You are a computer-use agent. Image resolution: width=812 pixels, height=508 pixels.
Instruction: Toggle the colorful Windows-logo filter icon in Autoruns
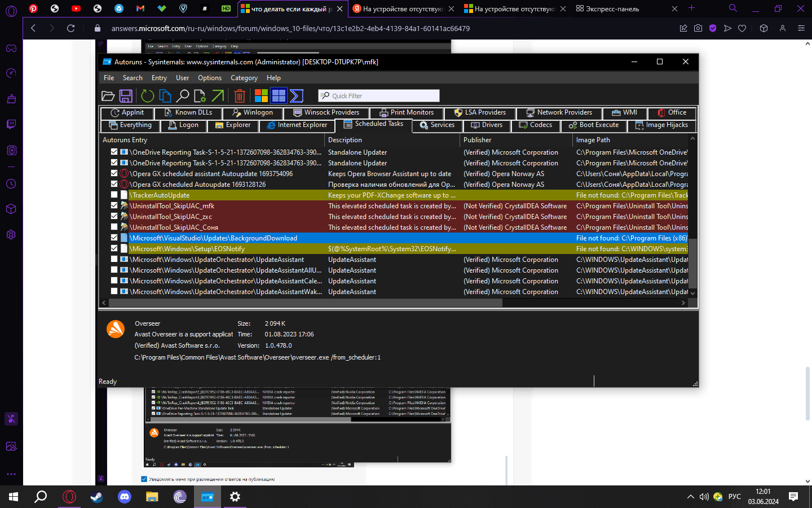point(262,96)
